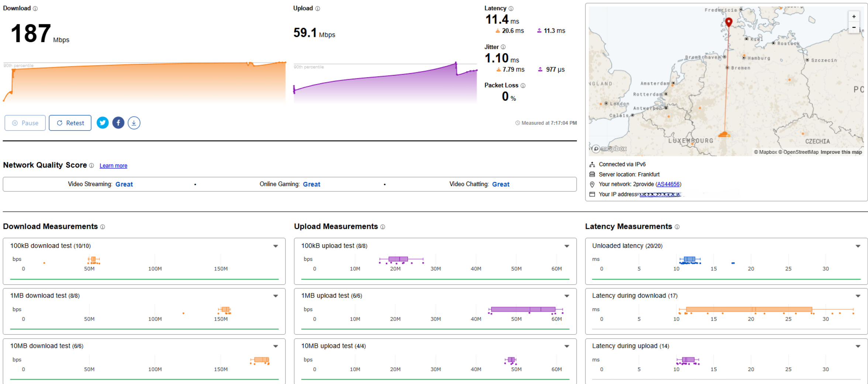Screen dimensions: 868x384
Task: Click the red location pin on map
Action: 729,22
